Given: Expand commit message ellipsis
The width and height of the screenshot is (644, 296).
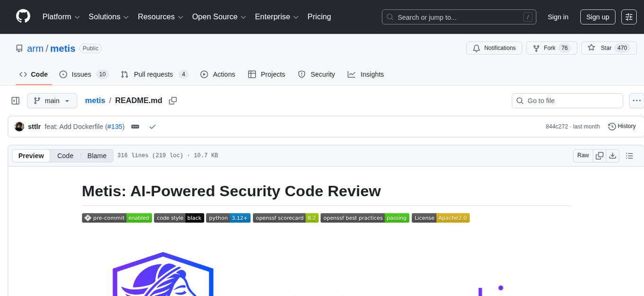Looking at the screenshot, I should pos(135,127).
